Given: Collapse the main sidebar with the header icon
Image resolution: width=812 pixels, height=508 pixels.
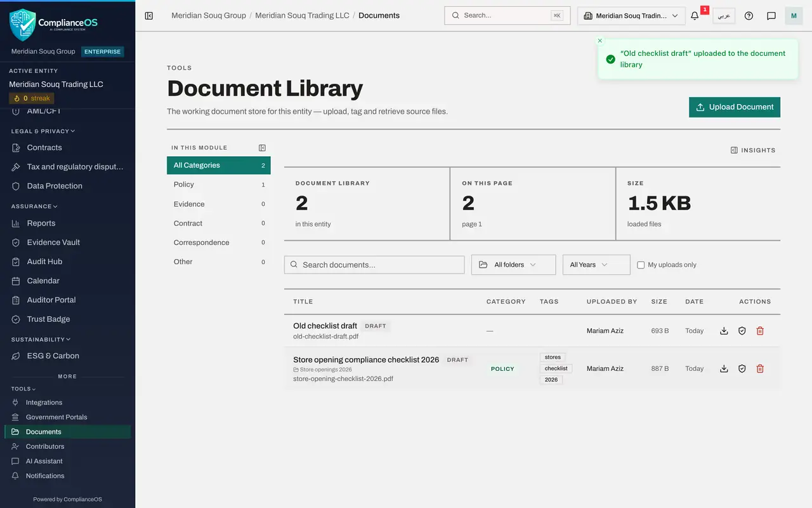Looking at the screenshot, I should 149,16.
